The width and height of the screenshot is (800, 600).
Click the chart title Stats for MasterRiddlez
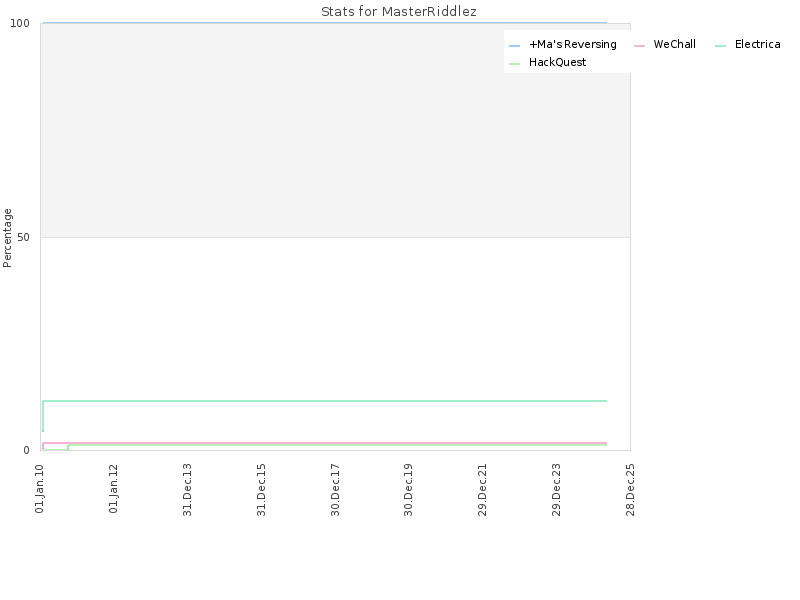click(398, 11)
